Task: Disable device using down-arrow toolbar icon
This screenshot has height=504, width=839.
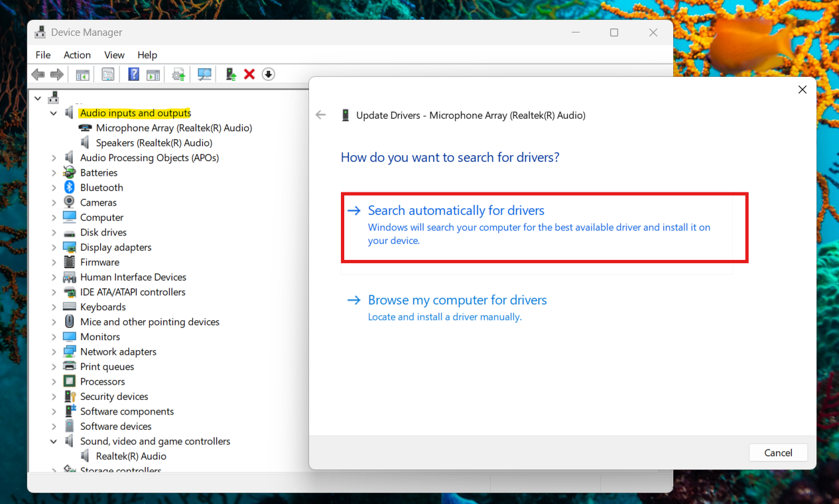Action: tap(268, 74)
